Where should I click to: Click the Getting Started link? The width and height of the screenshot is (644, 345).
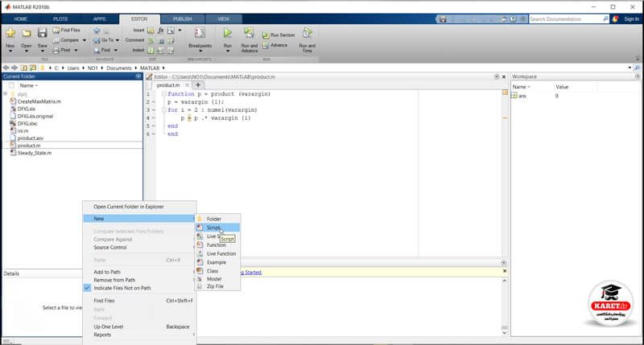tap(250, 272)
